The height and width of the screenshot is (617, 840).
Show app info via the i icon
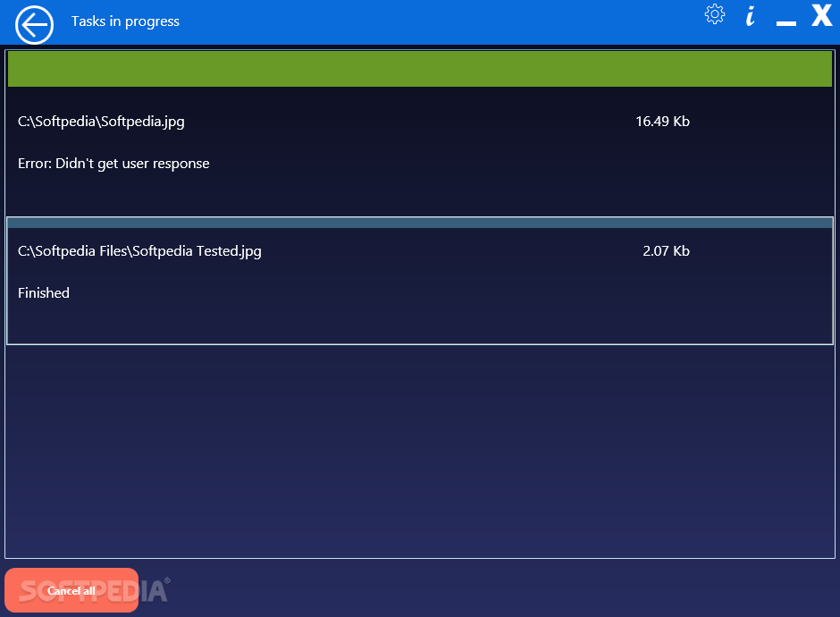pos(751,16)
